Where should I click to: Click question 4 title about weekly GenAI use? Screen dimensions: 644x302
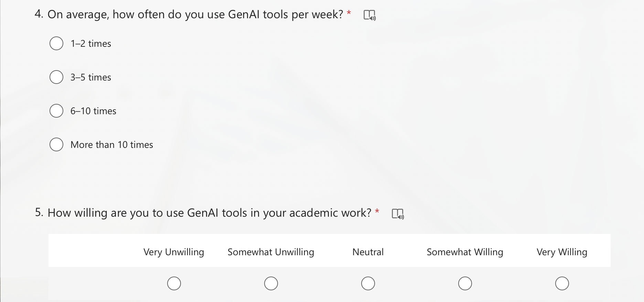pyautogui.click(x=195, y=14)
